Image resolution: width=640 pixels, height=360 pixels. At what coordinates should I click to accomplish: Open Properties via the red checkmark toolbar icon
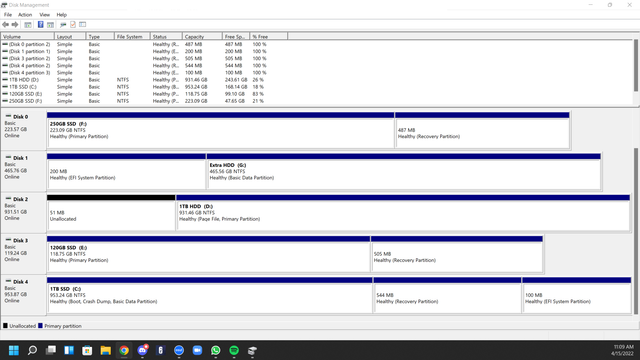73,24
